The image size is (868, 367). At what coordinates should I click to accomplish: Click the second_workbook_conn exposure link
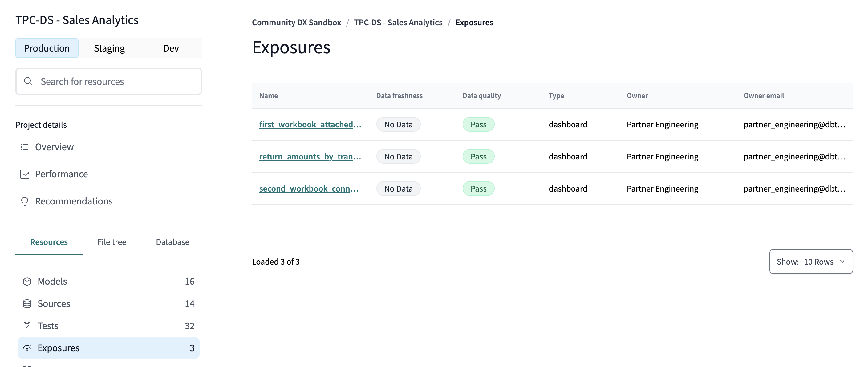pos(309,188)
